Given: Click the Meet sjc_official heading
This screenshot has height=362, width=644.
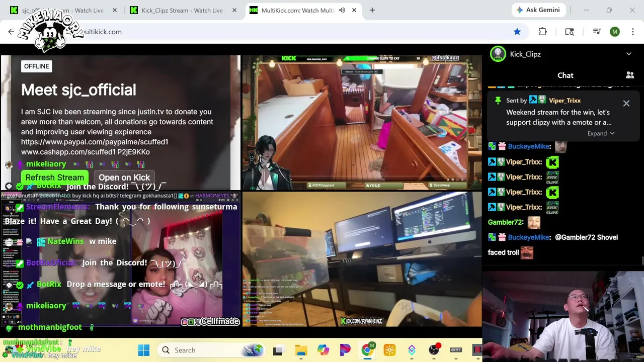Looking at the screenshot, I should pos(78,90).
